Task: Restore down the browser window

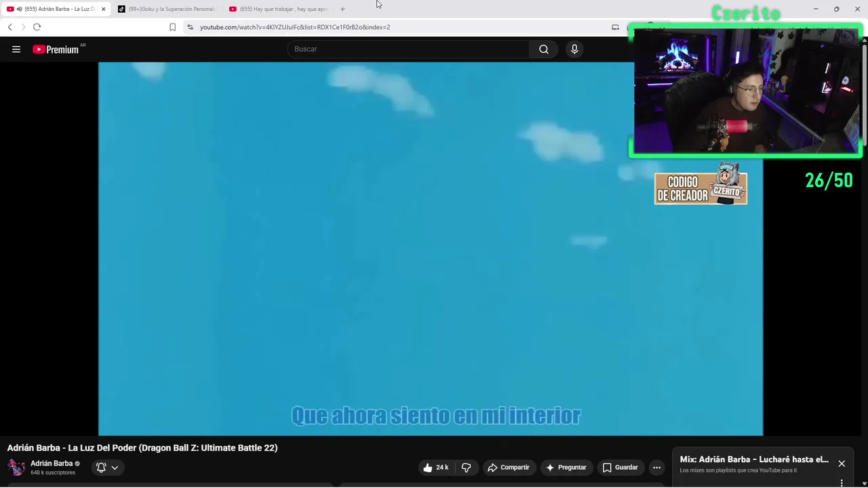Action: [836, 9]
